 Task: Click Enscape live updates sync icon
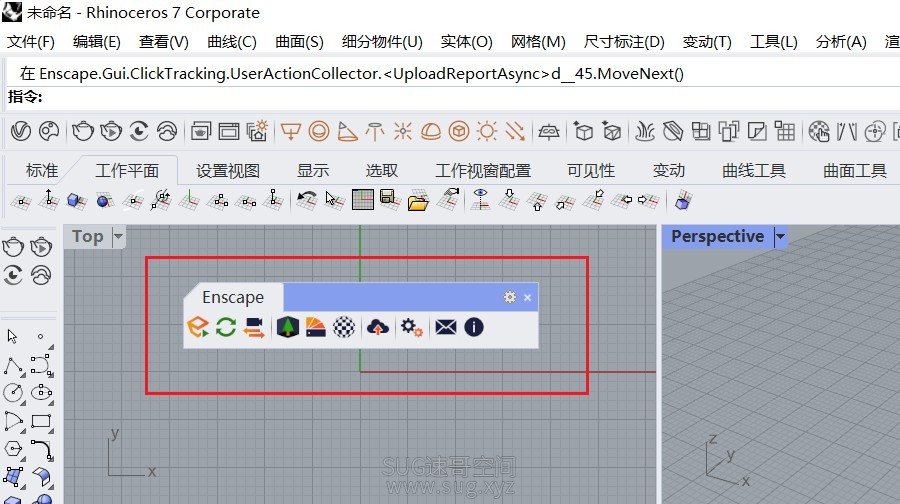pyautogui.click(x=226, y=327)
